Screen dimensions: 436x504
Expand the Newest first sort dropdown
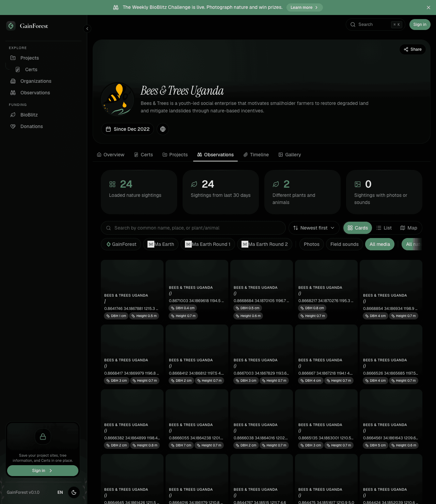pos(314,228)
